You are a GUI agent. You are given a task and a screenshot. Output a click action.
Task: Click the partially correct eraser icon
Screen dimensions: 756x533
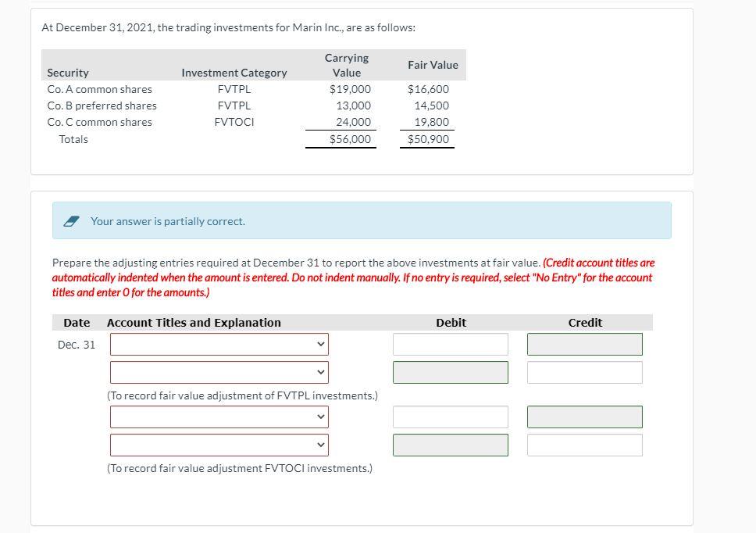point(71,221)
